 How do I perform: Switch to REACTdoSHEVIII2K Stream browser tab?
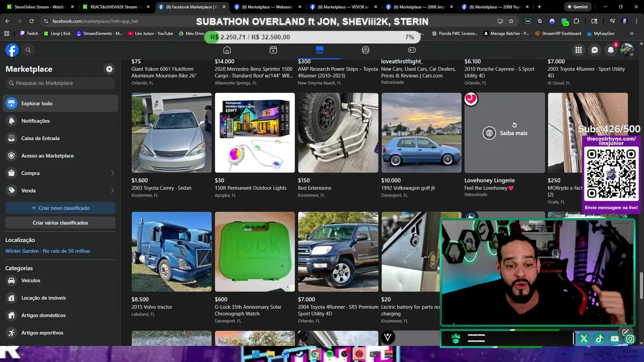(115, 7)
